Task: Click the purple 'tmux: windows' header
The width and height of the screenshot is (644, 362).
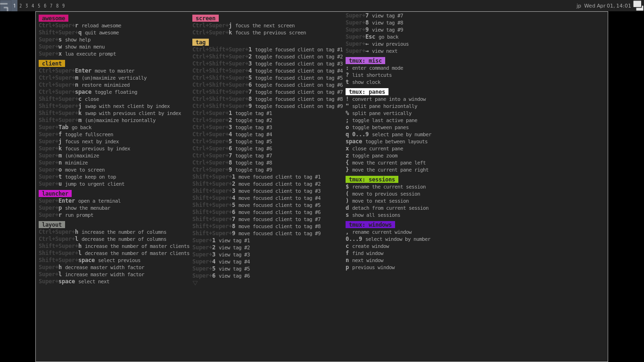Action: pos(370,225)
